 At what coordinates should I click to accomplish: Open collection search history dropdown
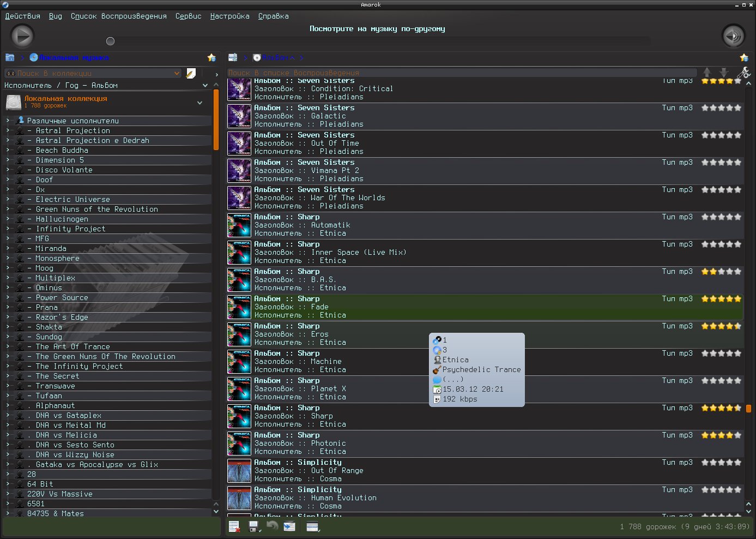pos(177,73)
